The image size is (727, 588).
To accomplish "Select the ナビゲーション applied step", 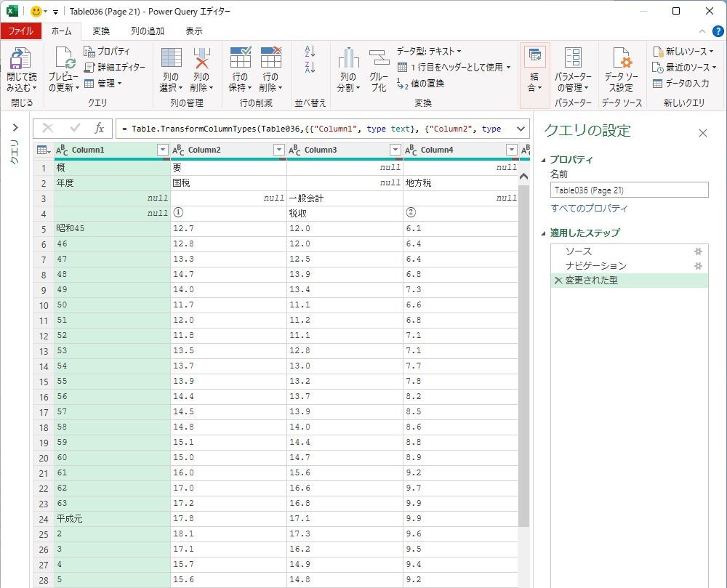I will click(x=595, y=266).
